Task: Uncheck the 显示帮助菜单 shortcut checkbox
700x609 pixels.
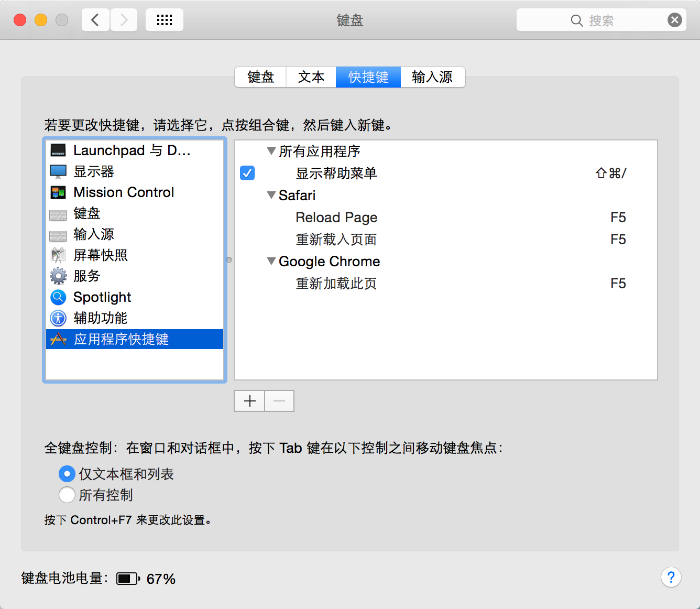Action: point(247,173)
